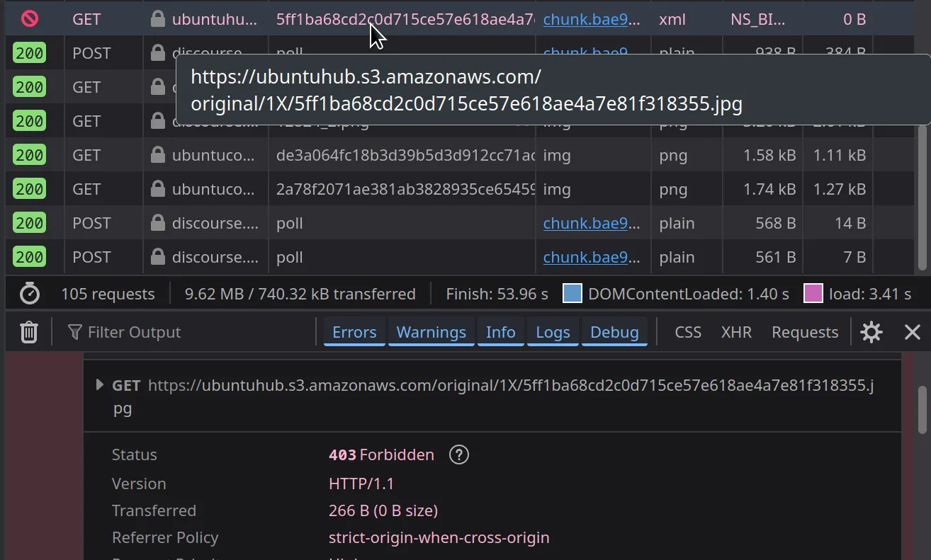This screenshot has height=560, width=931.
Task: Expand the GET request disclosure triangle
Action: point(100,385)
